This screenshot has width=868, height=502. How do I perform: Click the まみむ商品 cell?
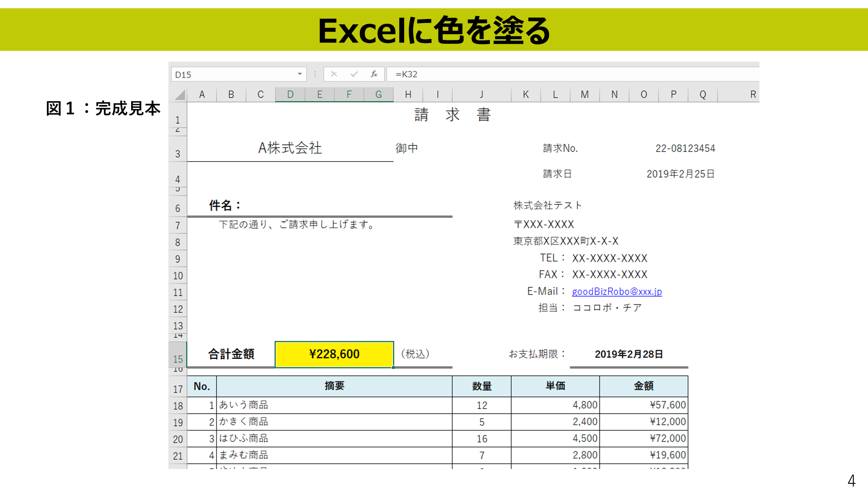[334, 455]
